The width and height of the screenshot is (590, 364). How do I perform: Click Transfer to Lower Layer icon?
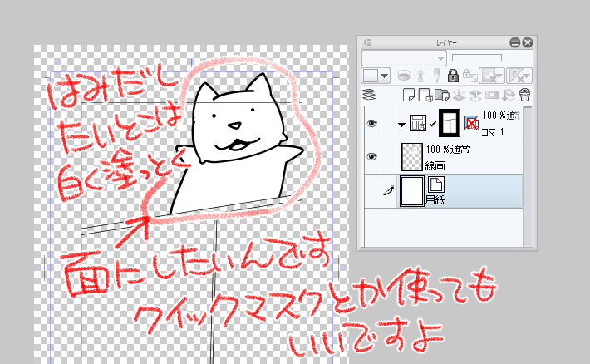point(459,95)
